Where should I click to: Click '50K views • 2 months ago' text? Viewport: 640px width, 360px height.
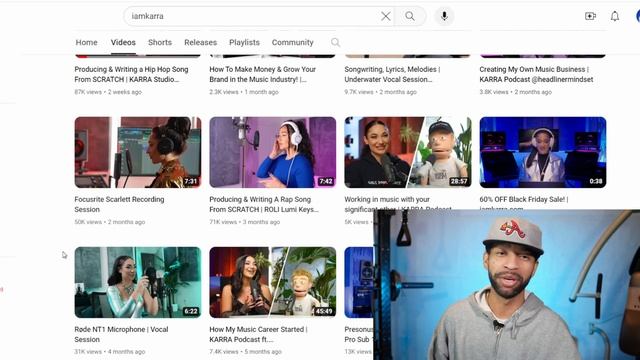click(x=110, y=222)
